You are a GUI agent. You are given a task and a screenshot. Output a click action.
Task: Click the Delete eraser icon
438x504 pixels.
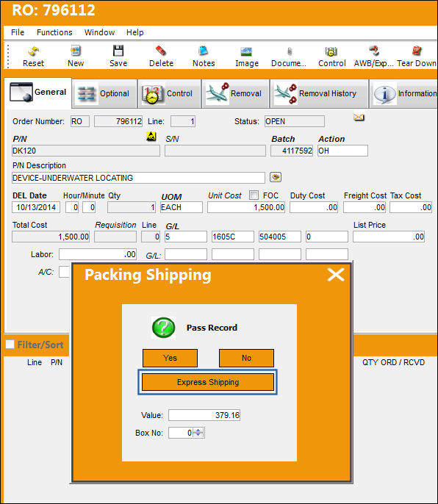[161, 51]
